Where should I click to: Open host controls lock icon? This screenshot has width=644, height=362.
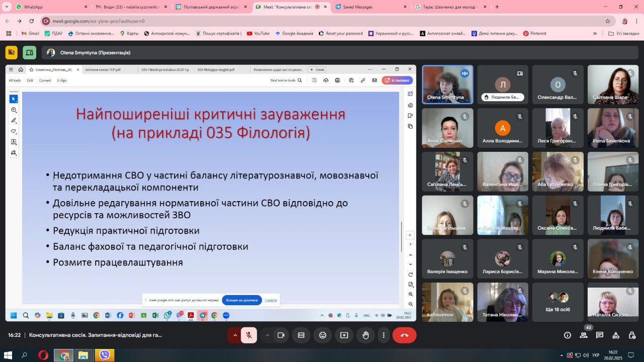(x=632, y=335)
